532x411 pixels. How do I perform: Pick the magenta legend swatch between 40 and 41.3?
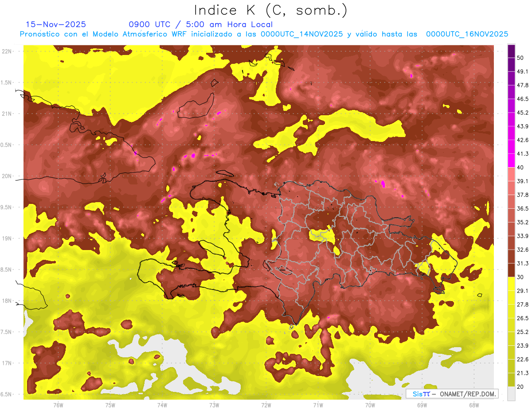[511, 160]
